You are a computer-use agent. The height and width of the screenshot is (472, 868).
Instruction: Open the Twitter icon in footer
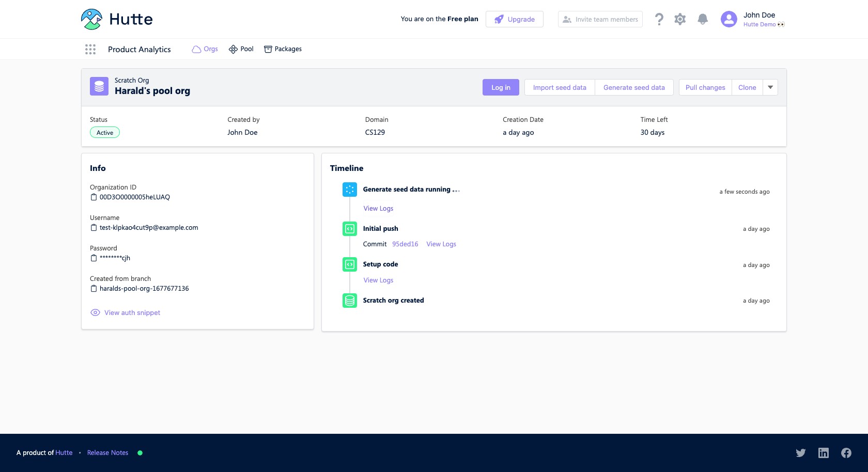coord(801,453)
